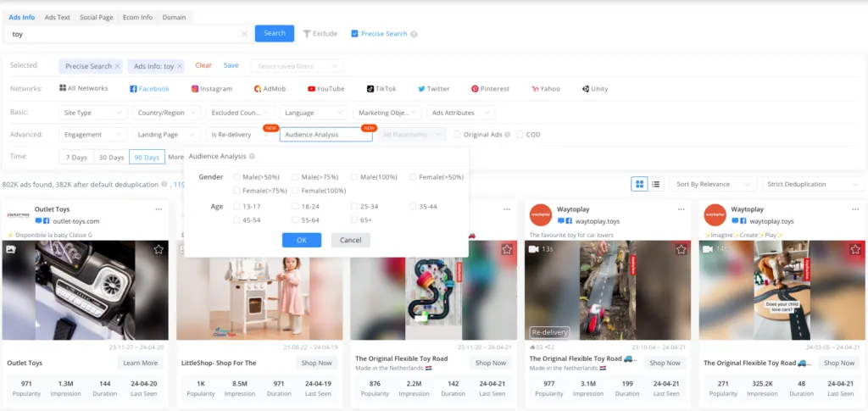Clear the search field with X icon

tap(244, 34)
